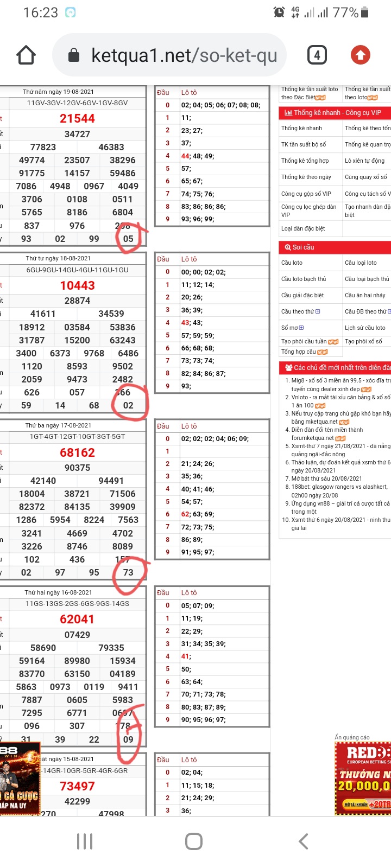Open topic Xsmt-thứ 7 ngày 21/08/2021
Viewport: 391px width, 868px height.
(x=340, y=450)
